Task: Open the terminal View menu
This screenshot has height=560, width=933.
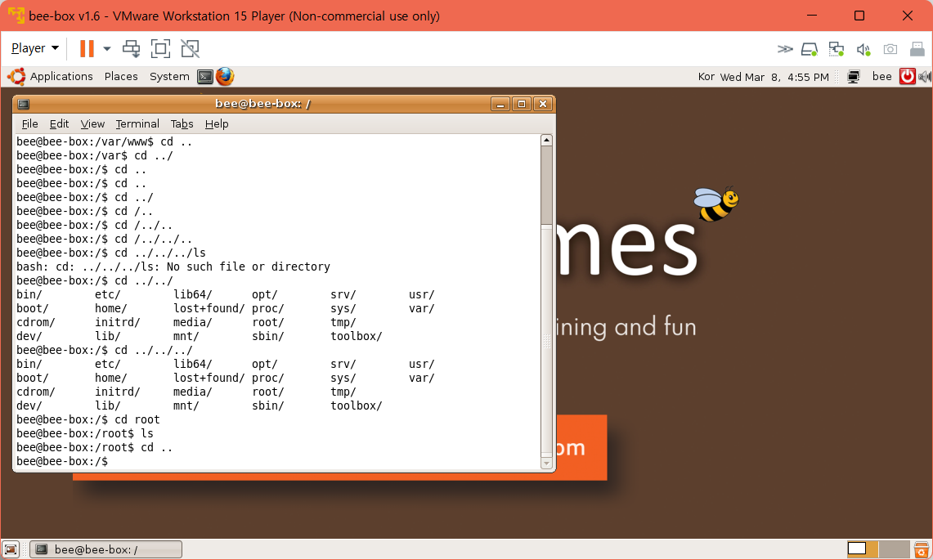Action: tap(92, 123)
